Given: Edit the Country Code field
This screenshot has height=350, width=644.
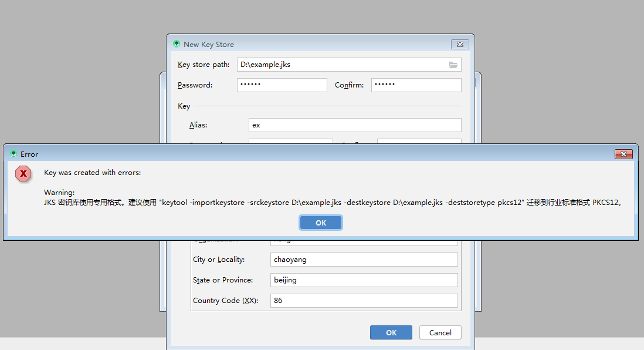Looking at the screenshot, I should (364, 300).
